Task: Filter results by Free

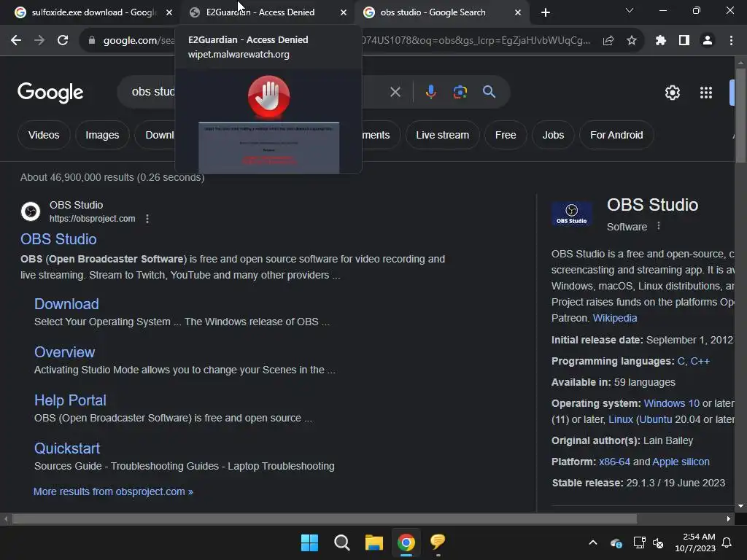Action: (x=506, y=135)
